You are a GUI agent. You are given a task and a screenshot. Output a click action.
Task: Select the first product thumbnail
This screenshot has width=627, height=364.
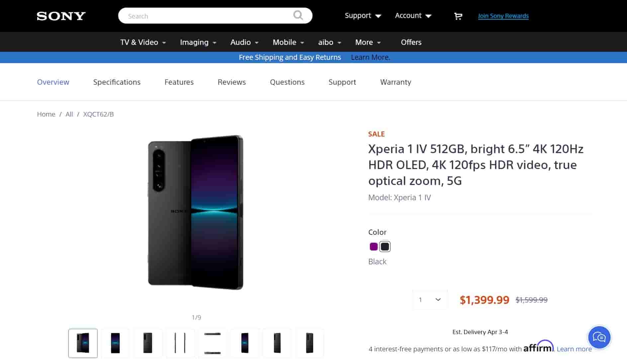pyautogui.click(x=83, y=343)
